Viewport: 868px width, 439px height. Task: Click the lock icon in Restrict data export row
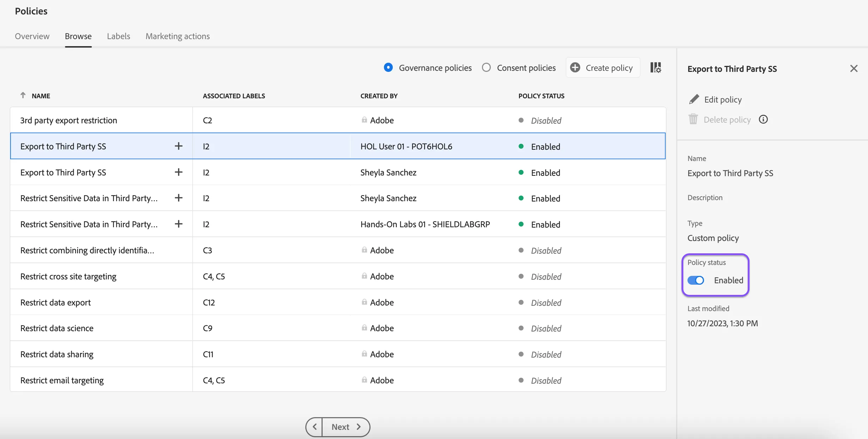364,302
